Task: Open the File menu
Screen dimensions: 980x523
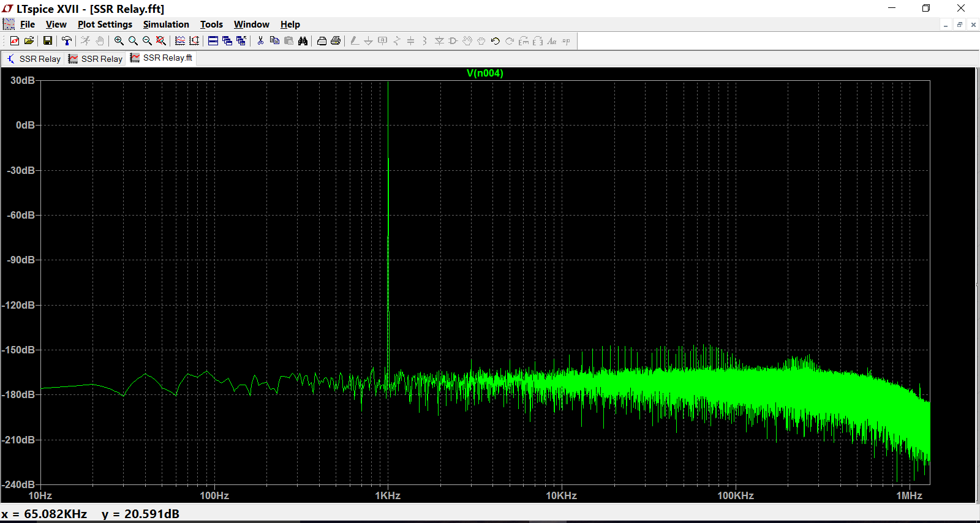Action: pyautogui.click(x=28, y=24)
